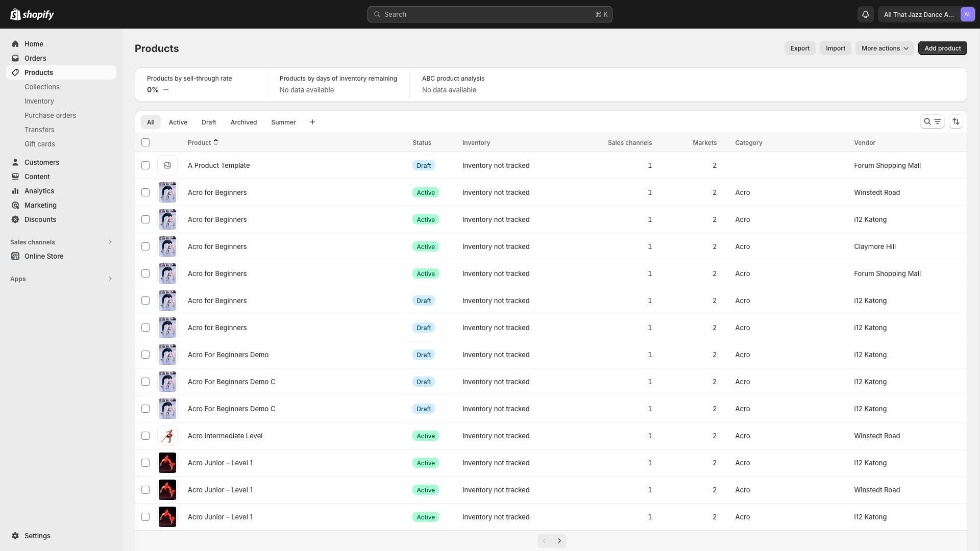Open the More actions dropdown
The width and height of the screenshot is (980, 551).
885,48
